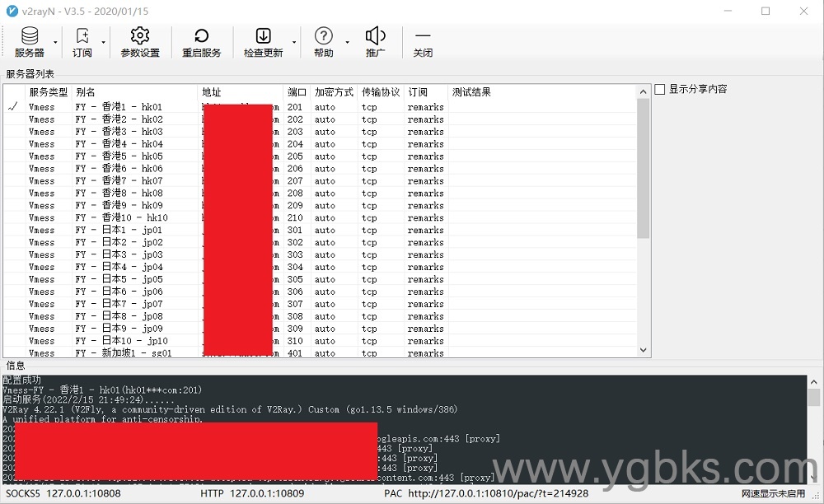The height and width of the screenshot is (504, 824).
Task: Click the PAC URL in status bar
Action: tap(499, 493)
